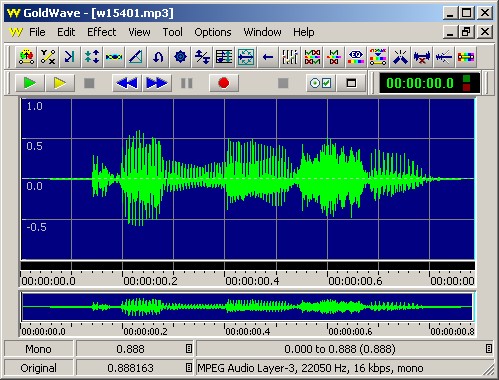Image resolution: width=499 pixels, height=380 pixels.
Task: Open the File menu
Action: click(37, 32)
